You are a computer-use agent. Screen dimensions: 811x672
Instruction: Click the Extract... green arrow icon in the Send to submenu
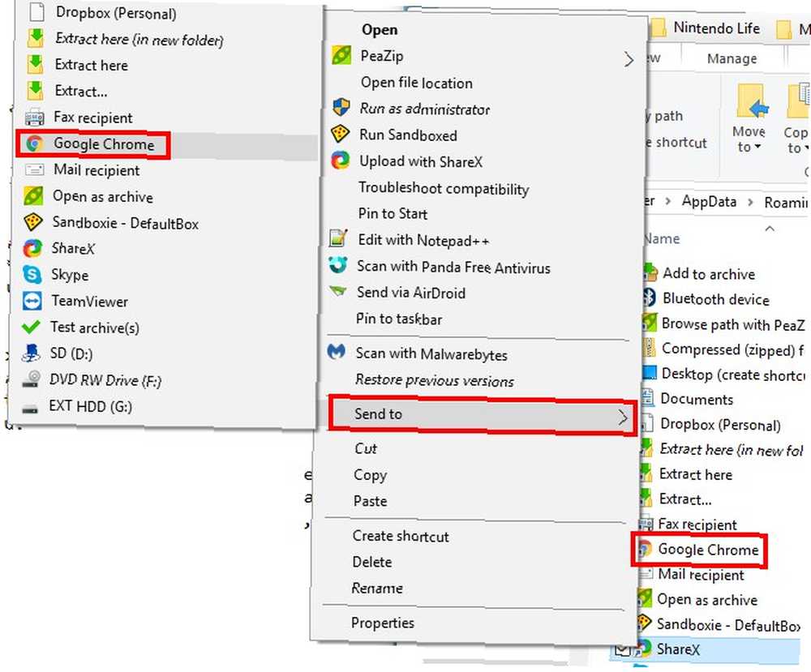(35, 91)
